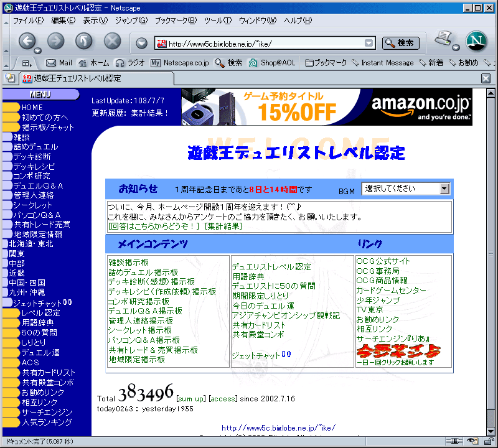Click the 今夢芸人 red ranking banner
498x448 pixels.
point(398,351)
